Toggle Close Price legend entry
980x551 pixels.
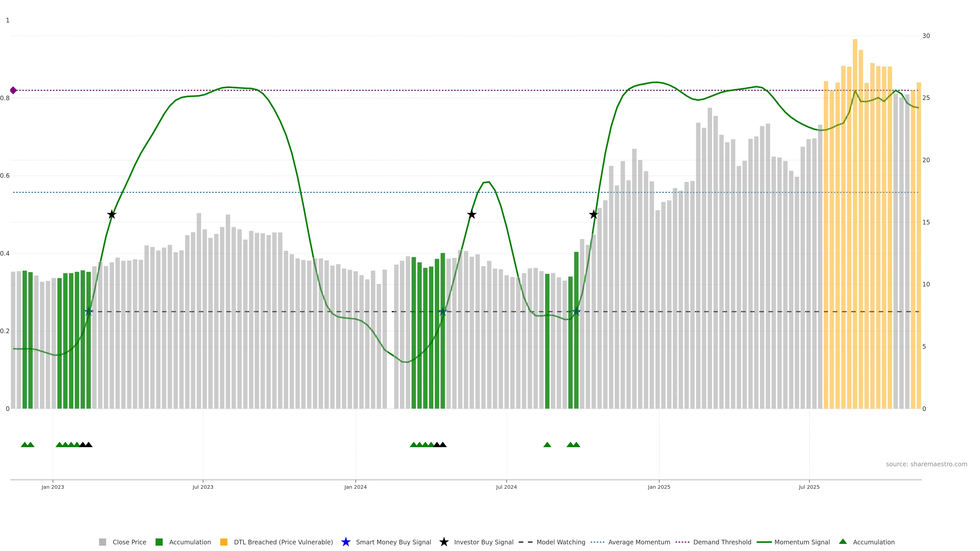click(129, 542)
